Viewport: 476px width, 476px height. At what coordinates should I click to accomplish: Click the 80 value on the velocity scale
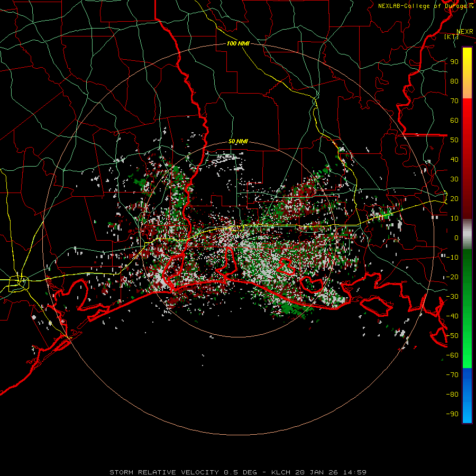tap(454, 81)
